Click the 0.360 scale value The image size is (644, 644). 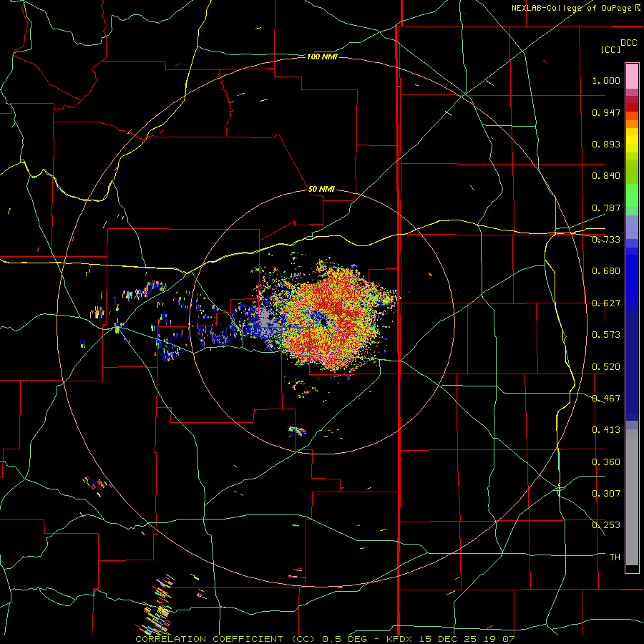point(606,462)
